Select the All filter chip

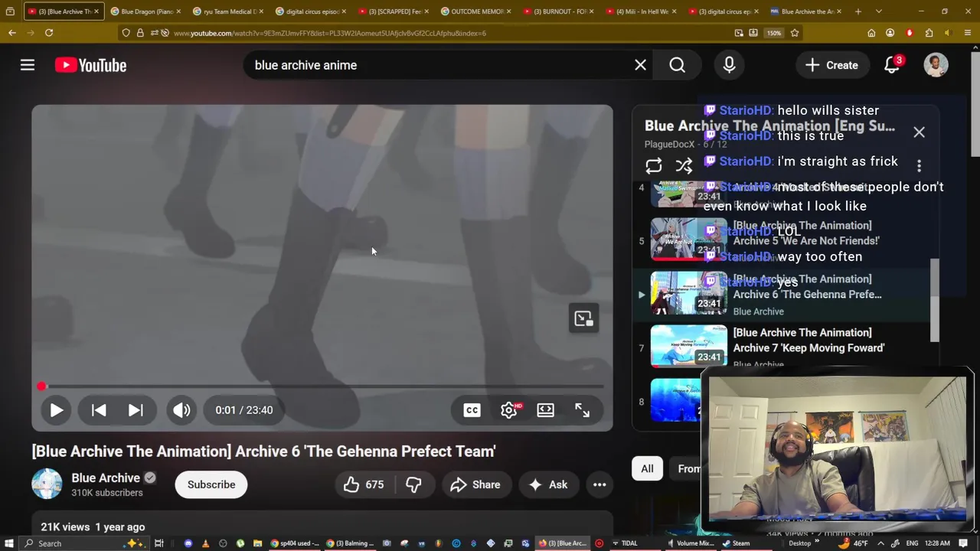(x=648, y=468)
